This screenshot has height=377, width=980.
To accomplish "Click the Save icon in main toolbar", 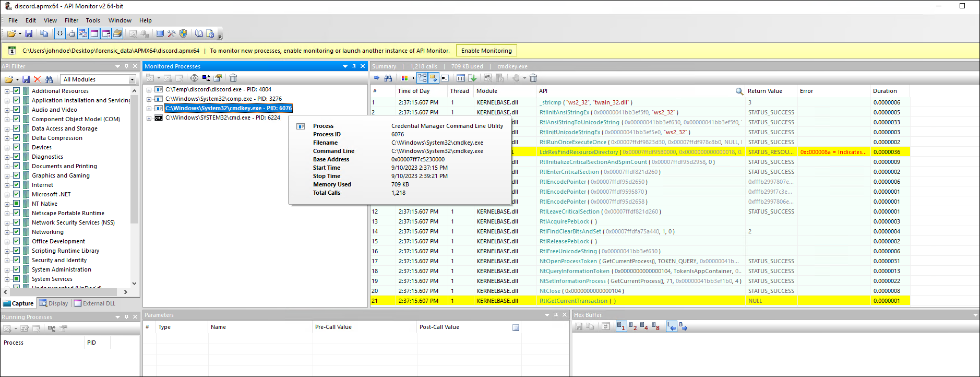I will pos(29,33).
